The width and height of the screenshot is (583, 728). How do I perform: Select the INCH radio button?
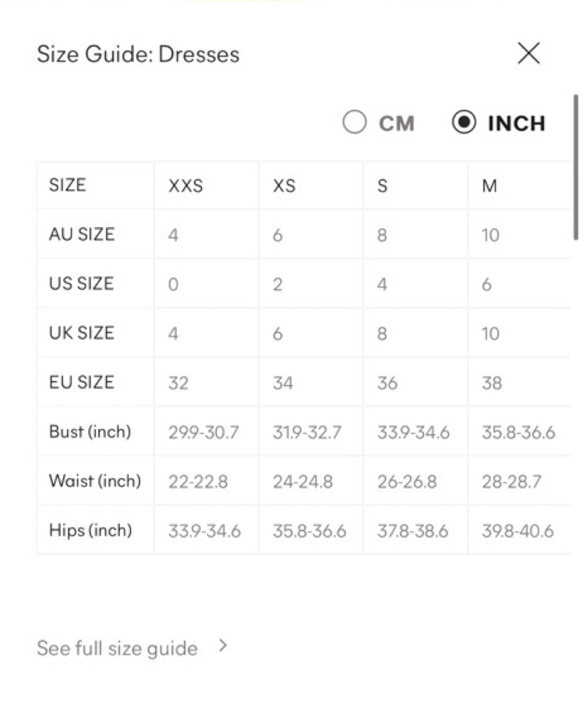tap(464, 122)
